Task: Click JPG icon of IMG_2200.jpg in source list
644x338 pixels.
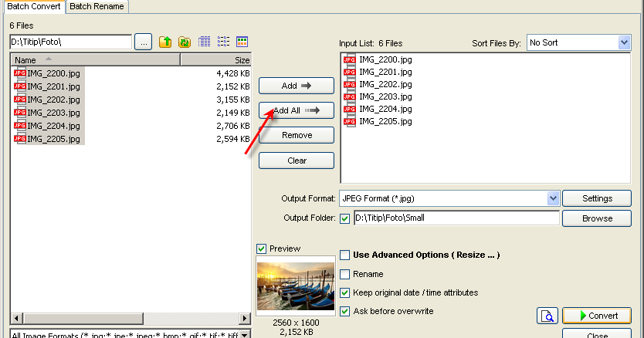Action: point(20,73)
